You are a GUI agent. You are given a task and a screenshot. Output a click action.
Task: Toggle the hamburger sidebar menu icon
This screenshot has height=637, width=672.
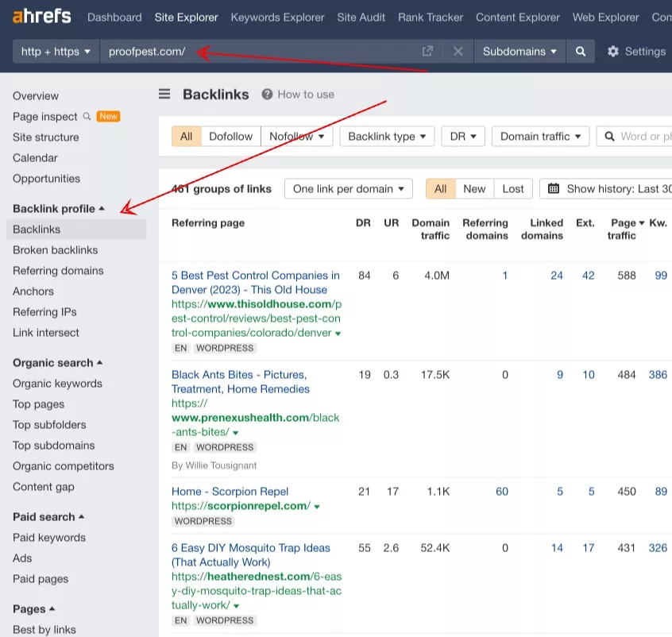164,94
